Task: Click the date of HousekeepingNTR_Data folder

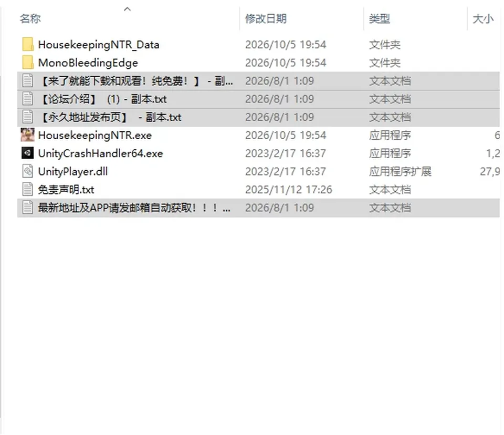Action: tap(286, 45)
